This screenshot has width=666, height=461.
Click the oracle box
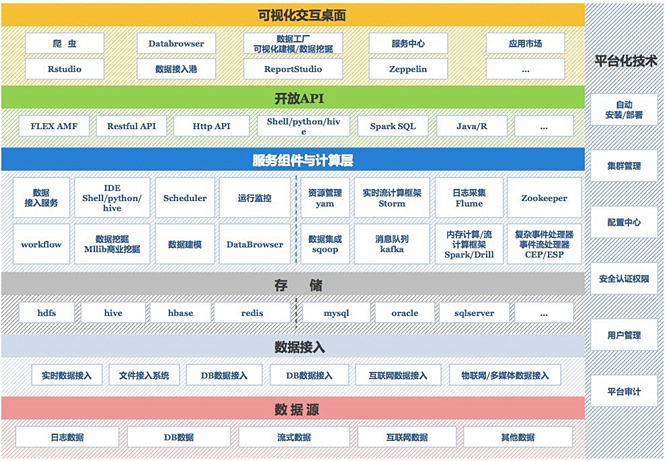(404, 313)
